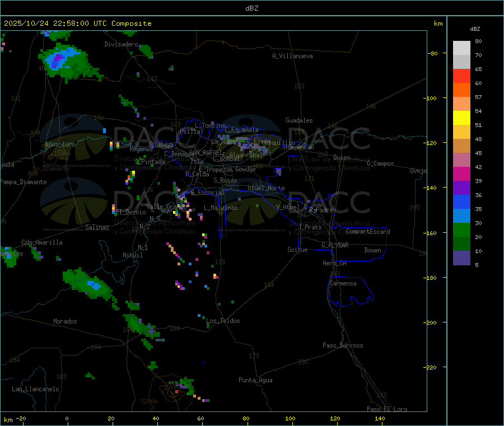Click the Los_Toldos label
This screenshot has width=504, height=426.
point(223,321)
